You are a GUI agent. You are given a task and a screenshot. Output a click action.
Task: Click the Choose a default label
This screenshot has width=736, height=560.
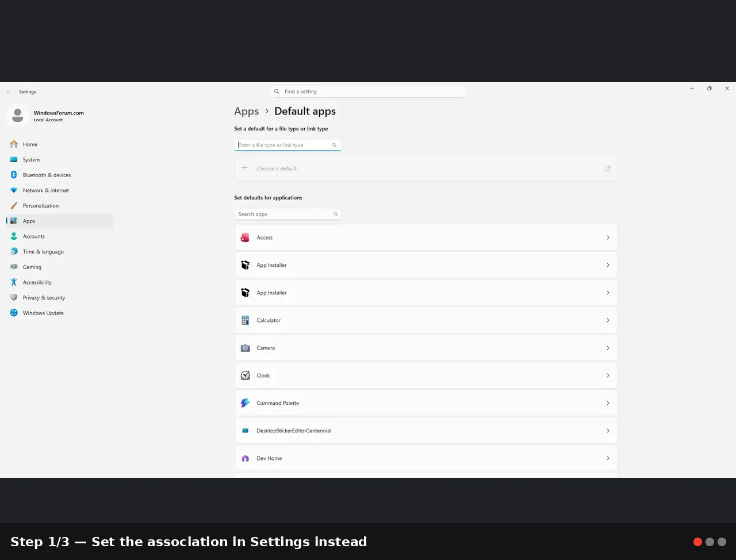[277, 168]
